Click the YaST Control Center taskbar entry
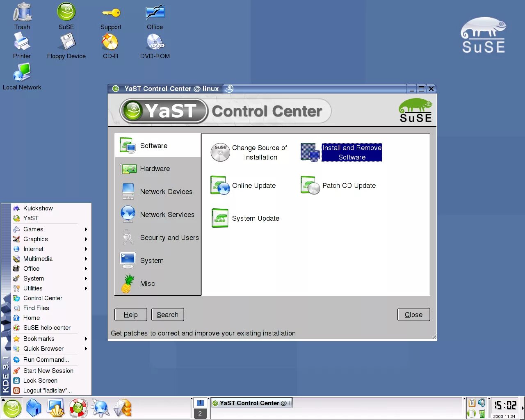The image size is (525, 420). tap(252, 403)
